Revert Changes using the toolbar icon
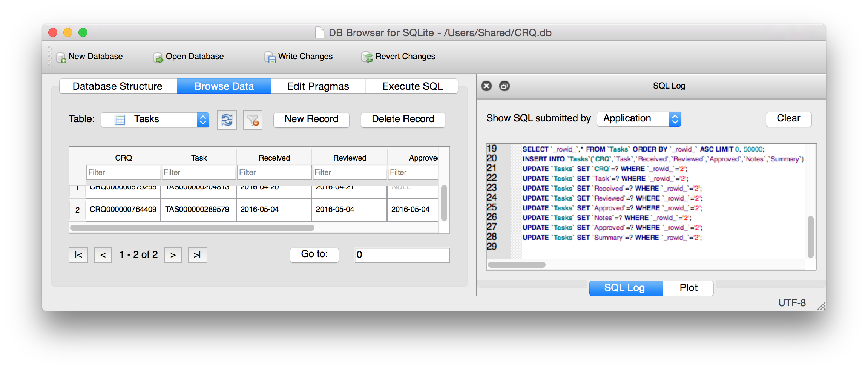Viewport: 868px width, 371px height. [x=399, y=56]
